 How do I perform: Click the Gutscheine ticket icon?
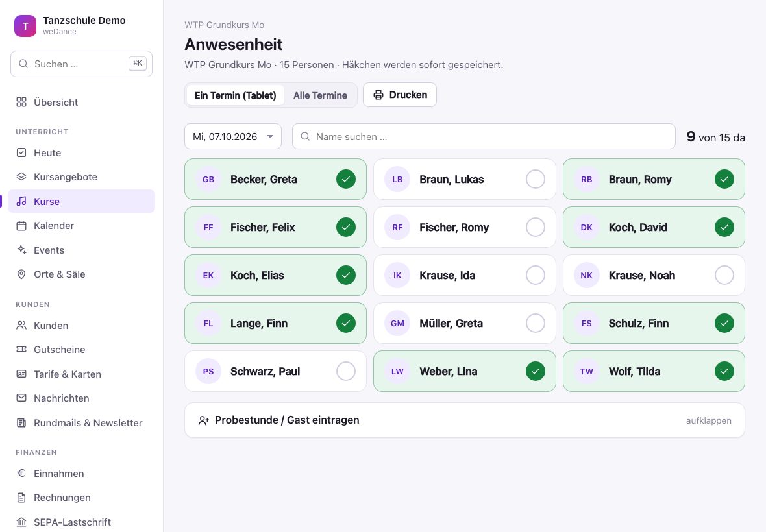pyautogui.click(x=21, y=350)
